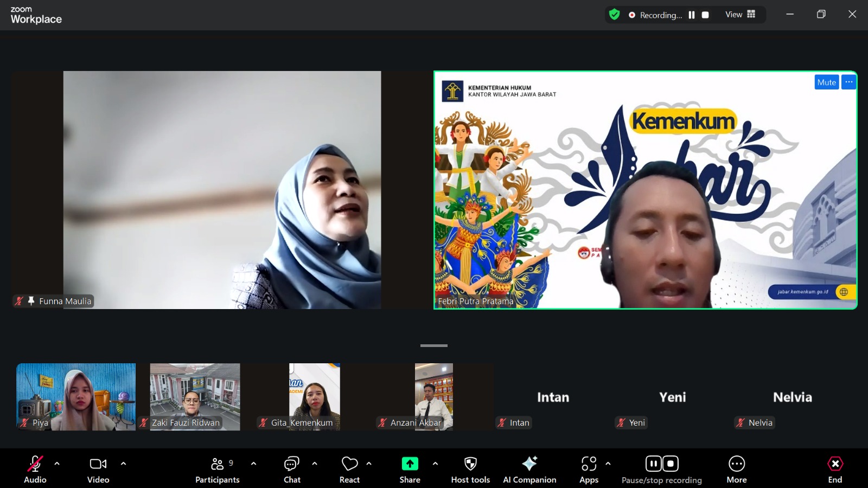The height and width of the screenshot is (488, 868).
Task: Pause the recording in top bar
Action: (692, 15)
